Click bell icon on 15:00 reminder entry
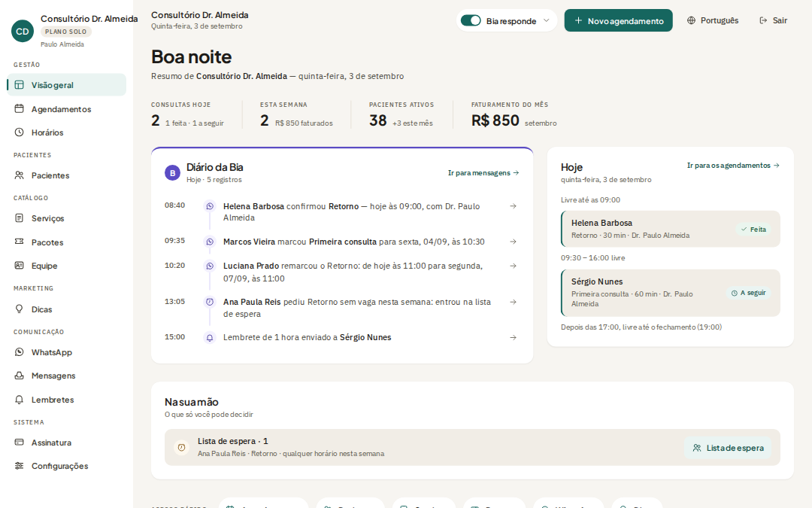 point(210,337)
